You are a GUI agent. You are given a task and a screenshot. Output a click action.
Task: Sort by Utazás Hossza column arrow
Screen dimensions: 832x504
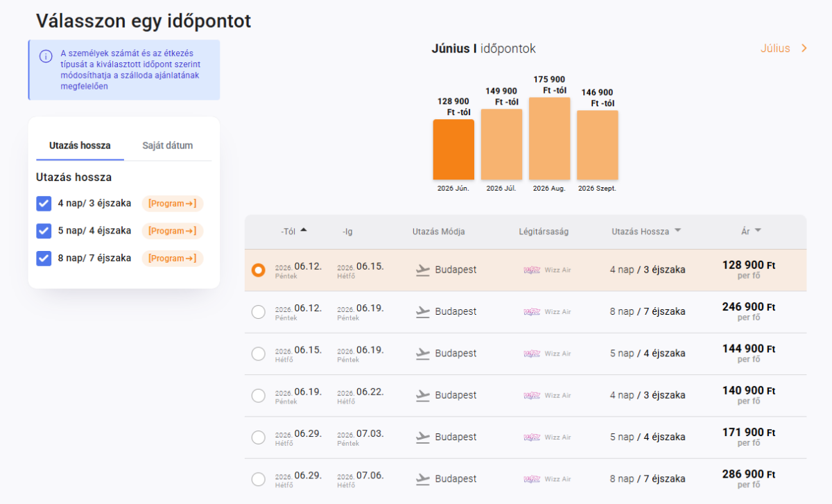pos(677,231)
